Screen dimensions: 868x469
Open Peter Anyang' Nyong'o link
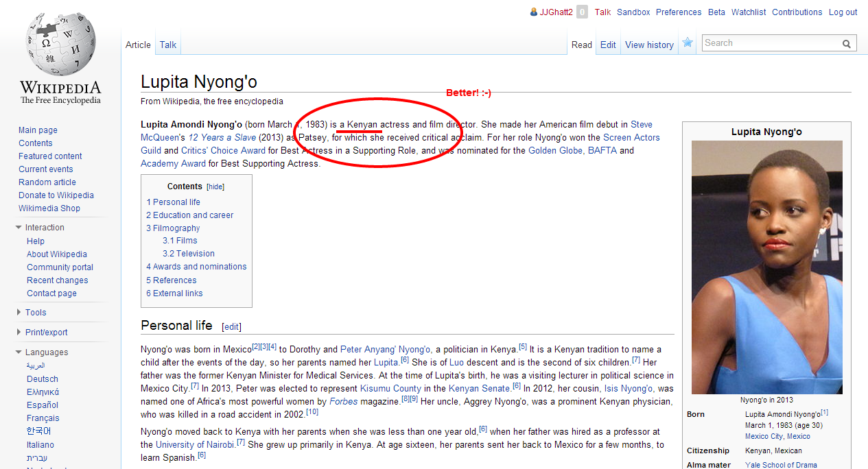[x=386, y=350]
